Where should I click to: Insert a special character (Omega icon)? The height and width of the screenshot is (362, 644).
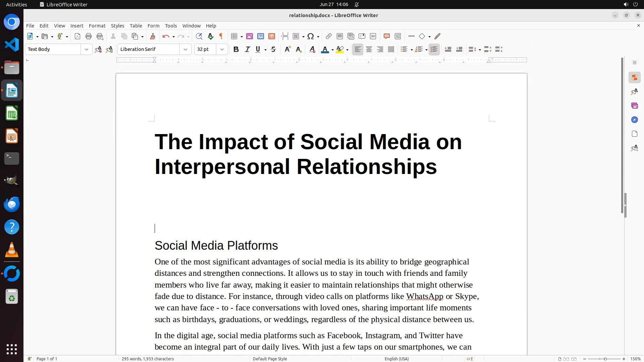coord(311,36)
